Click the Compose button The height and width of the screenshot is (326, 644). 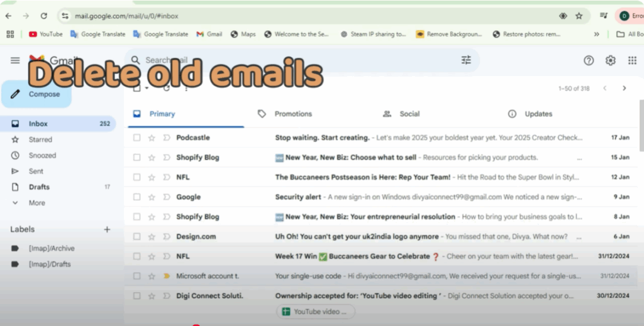pos(36,94)
